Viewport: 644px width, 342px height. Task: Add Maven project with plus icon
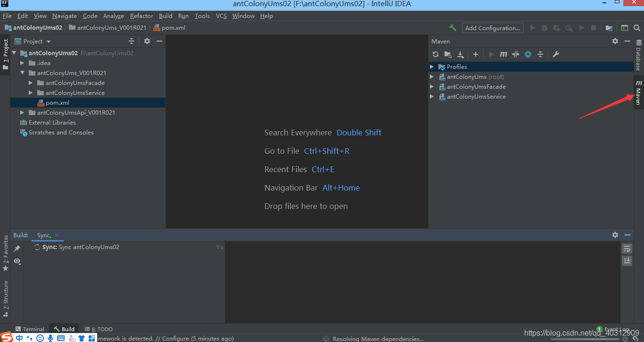point(476,54)
